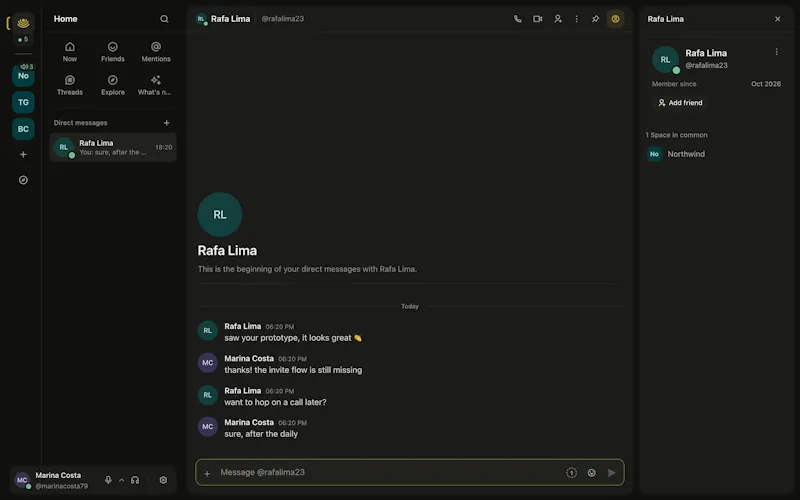Screen dimensions: 800x500
Task: Switch to the BC space icon
Action: [23, 129]
